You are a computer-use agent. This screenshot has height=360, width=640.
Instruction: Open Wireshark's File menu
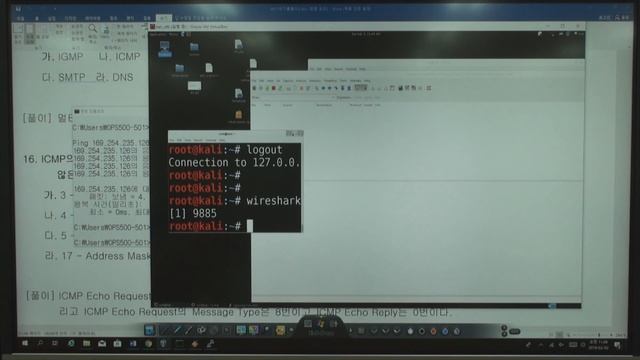tap(254, 81)
